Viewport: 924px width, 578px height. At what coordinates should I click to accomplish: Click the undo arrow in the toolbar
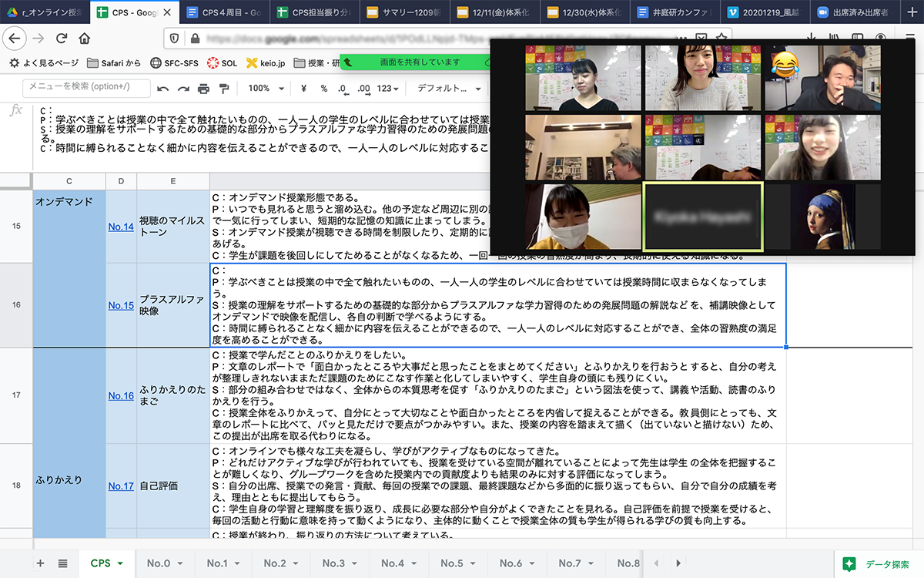point(162,89)
